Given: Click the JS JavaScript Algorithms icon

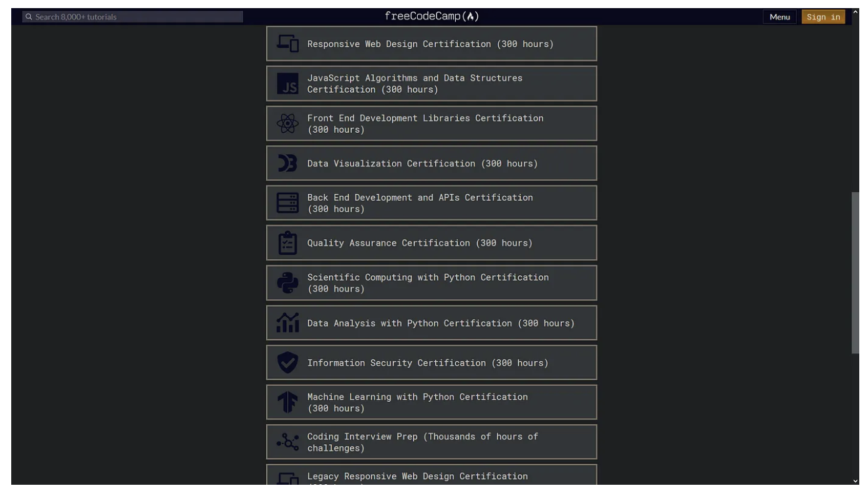Looking at the screenshot, I should (287, 83).
